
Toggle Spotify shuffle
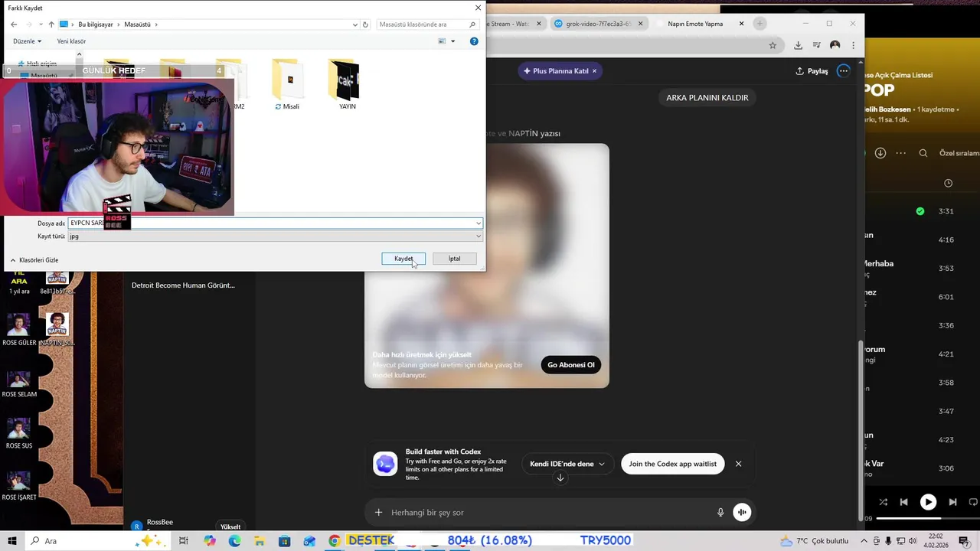pyautogui.click(x=884, y=502)
